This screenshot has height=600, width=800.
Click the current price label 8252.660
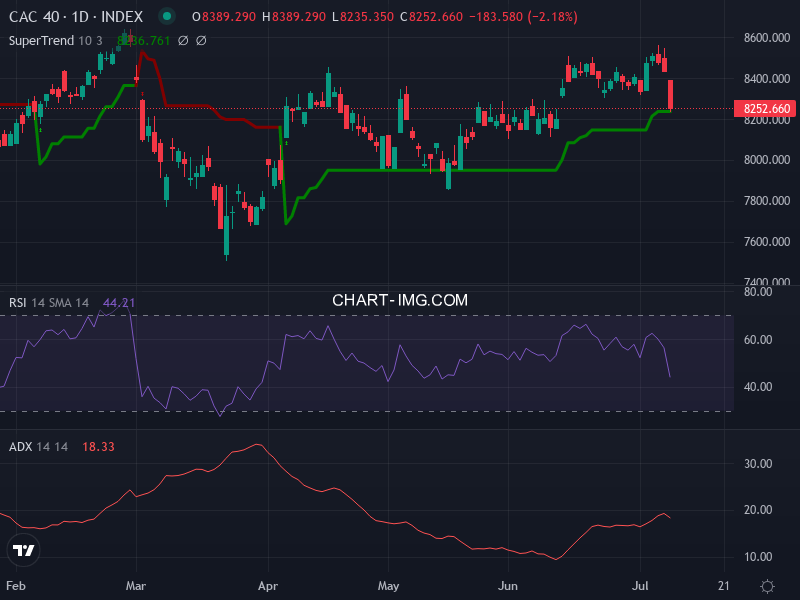(765, 109)
